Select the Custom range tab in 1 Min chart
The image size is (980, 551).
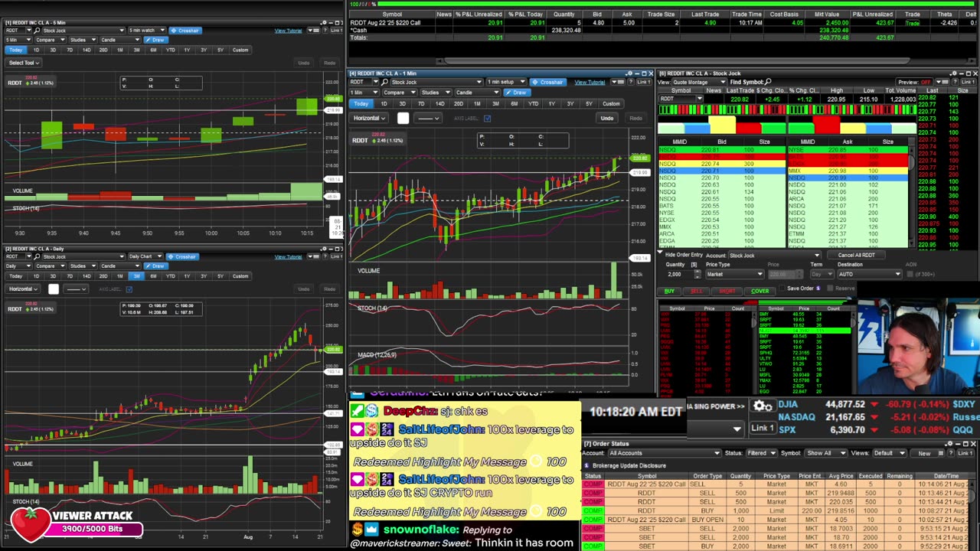point(611,104)
